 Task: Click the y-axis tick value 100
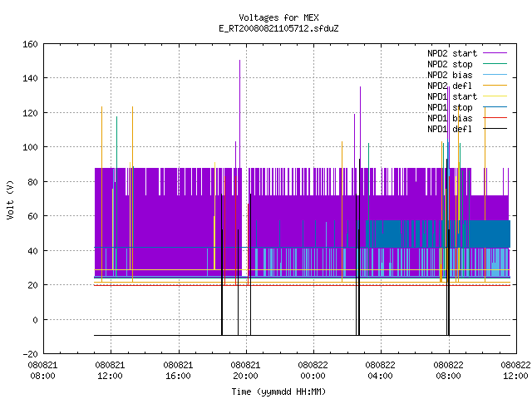(x=30, y=147)
